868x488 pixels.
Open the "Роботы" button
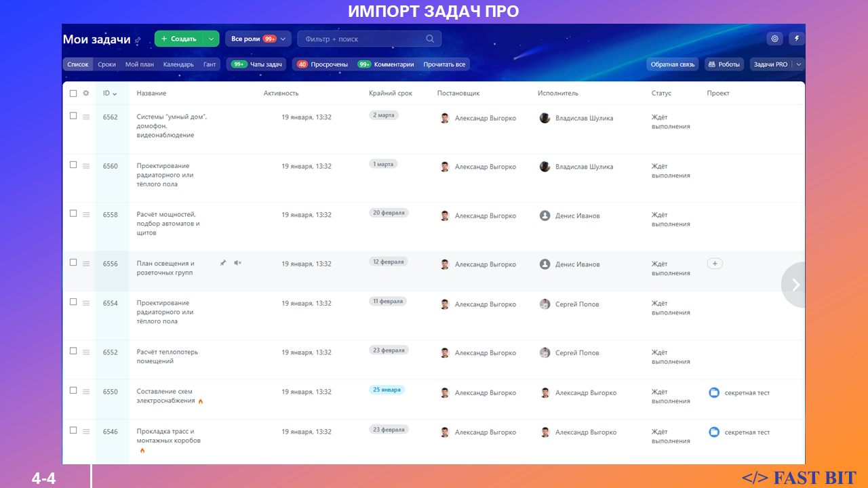tap(724, 64)
